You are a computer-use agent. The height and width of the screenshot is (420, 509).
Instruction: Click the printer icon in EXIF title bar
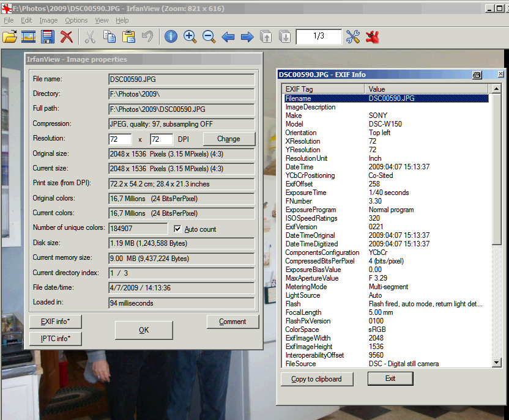tap(477, 75)
